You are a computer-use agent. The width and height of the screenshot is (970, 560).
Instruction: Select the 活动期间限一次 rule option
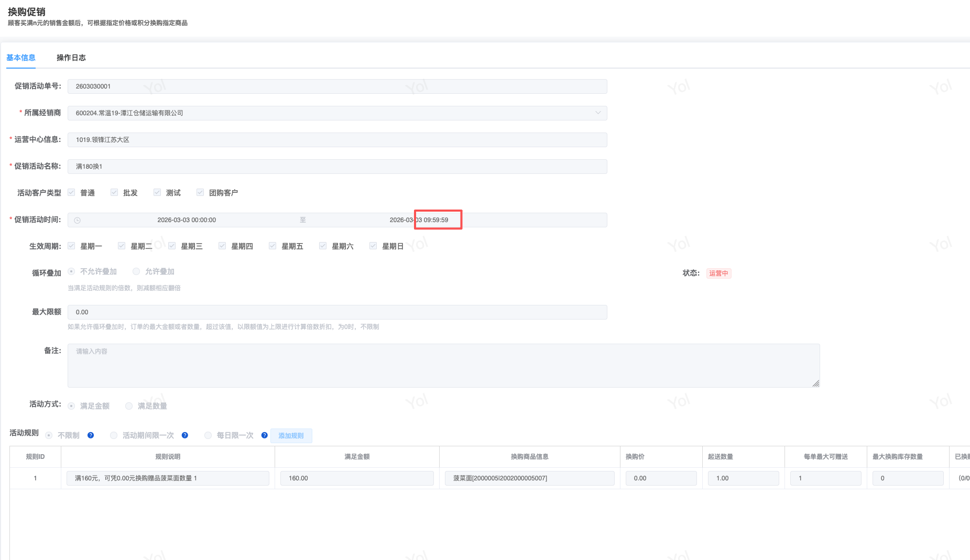point(114,435)
